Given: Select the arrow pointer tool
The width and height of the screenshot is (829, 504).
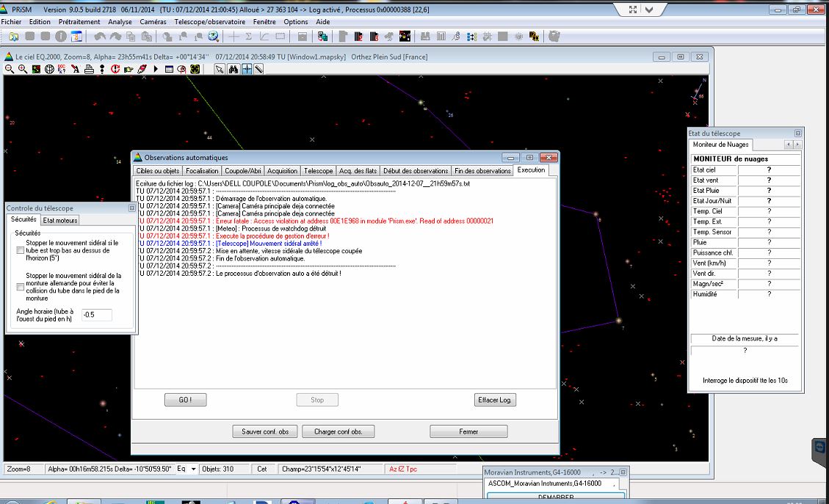Looking at the screenshot, I should coord(219,69).
